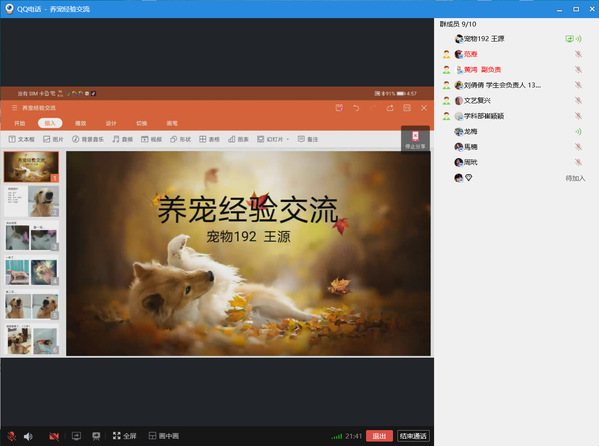The width and height of the screenshot is (599, 446).
Task: Insert 视频 video
Action: click(x=152, y=139)
